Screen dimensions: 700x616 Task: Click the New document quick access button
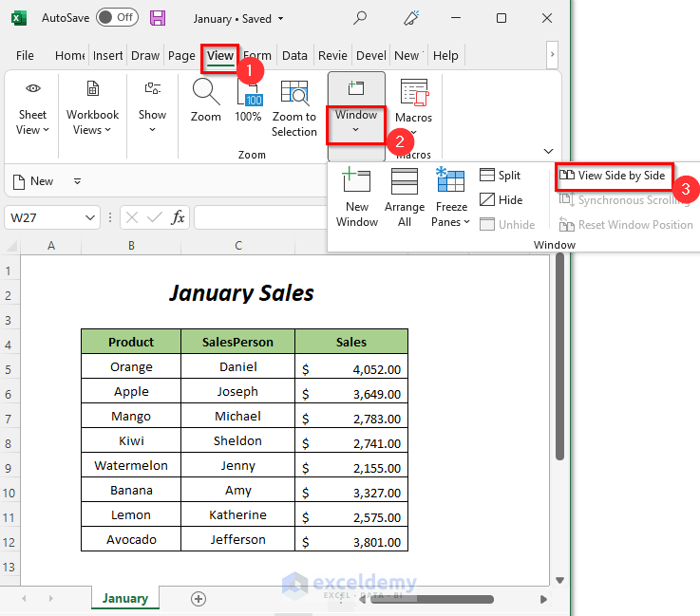(x=33, y=181)
